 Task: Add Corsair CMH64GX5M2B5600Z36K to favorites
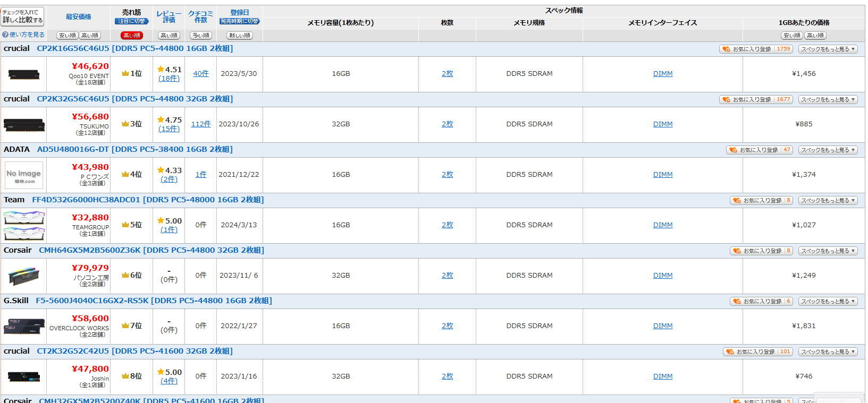[762, 251]
